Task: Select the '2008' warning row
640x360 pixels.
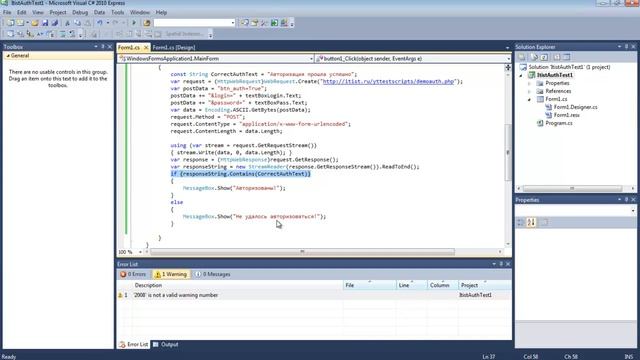Action: (x=314, y=295)
